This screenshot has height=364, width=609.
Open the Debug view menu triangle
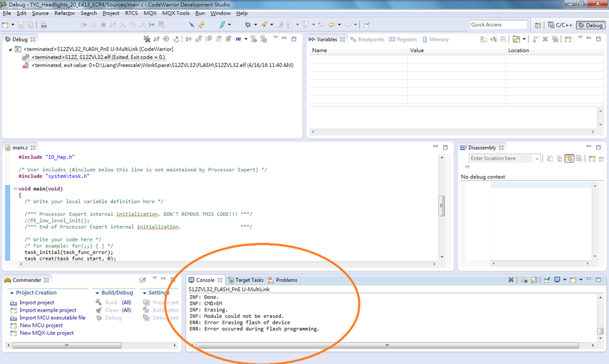pos(276,38)
